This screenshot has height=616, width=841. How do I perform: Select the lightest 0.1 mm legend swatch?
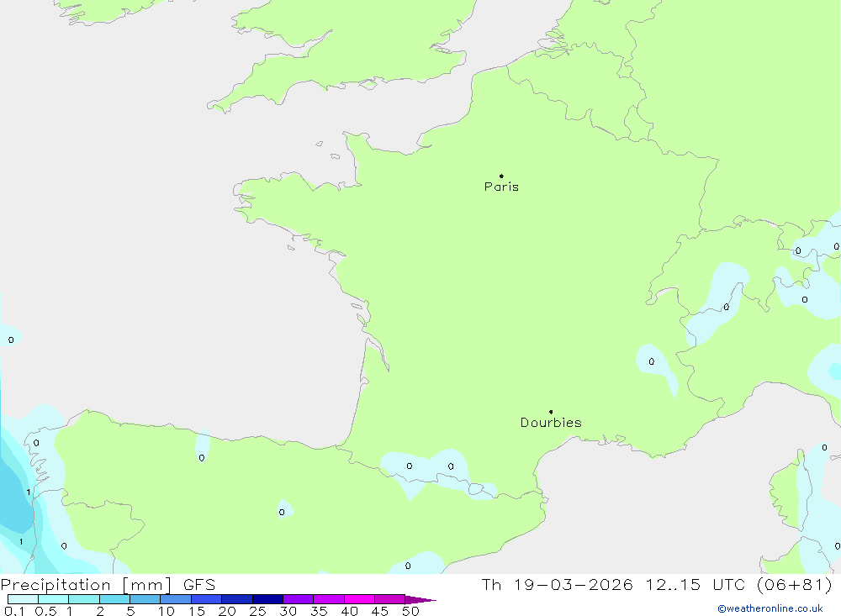click(23, 599)
